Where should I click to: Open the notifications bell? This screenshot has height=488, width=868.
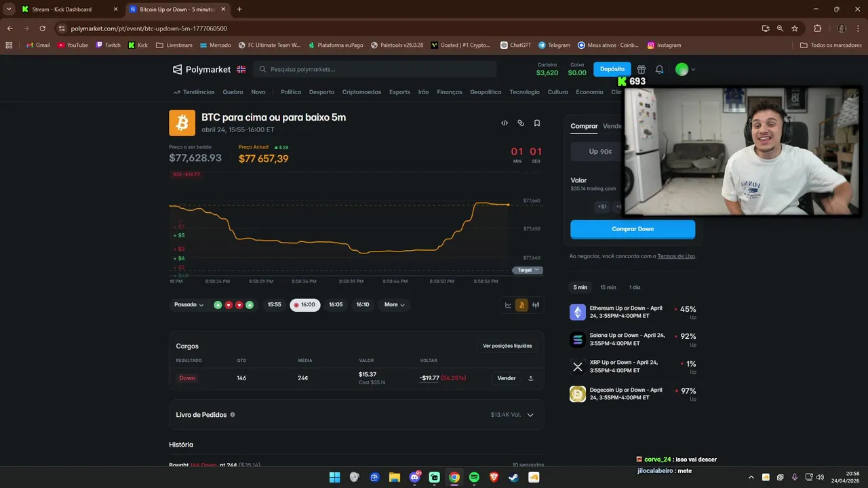pyautogui.click(x=659, y=69)
